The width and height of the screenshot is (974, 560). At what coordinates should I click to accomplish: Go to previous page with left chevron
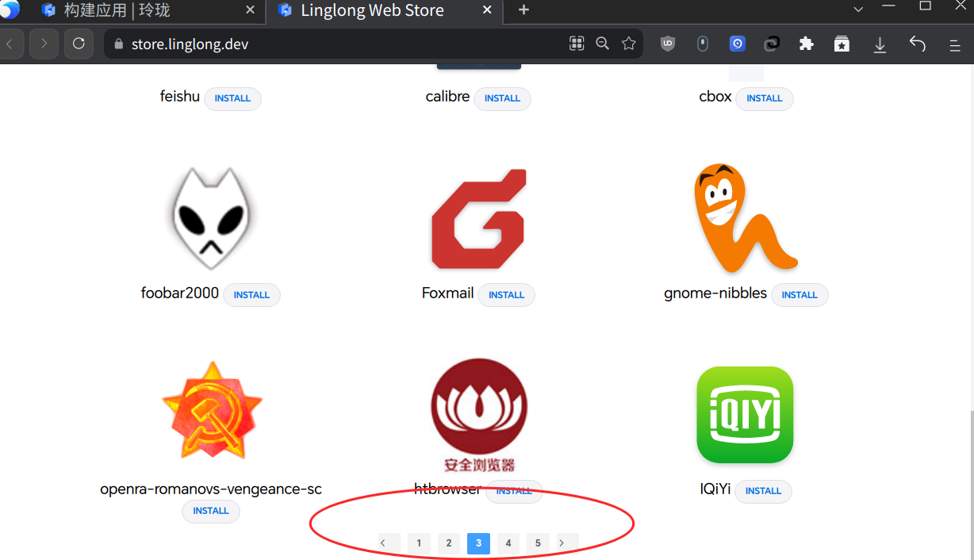coord(384,543)
